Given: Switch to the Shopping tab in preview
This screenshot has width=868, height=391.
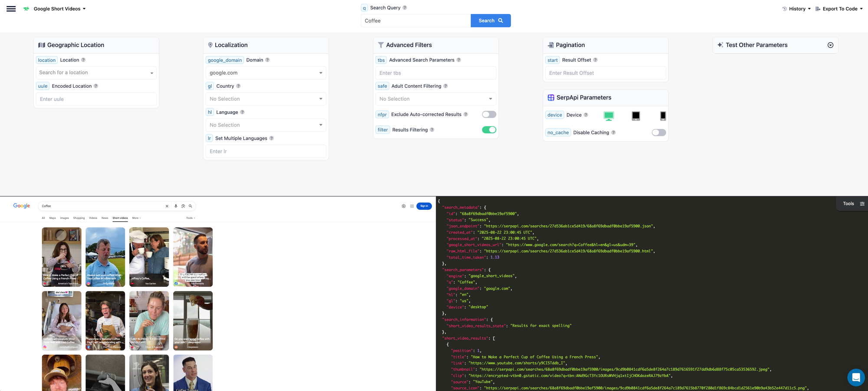Looking at the screenshot, I should 79,218.
